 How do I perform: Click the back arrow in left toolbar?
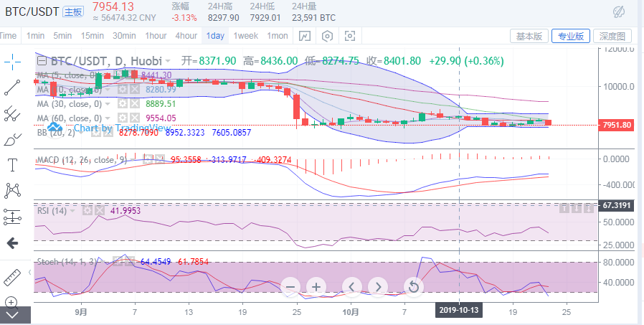coord(12,243)
